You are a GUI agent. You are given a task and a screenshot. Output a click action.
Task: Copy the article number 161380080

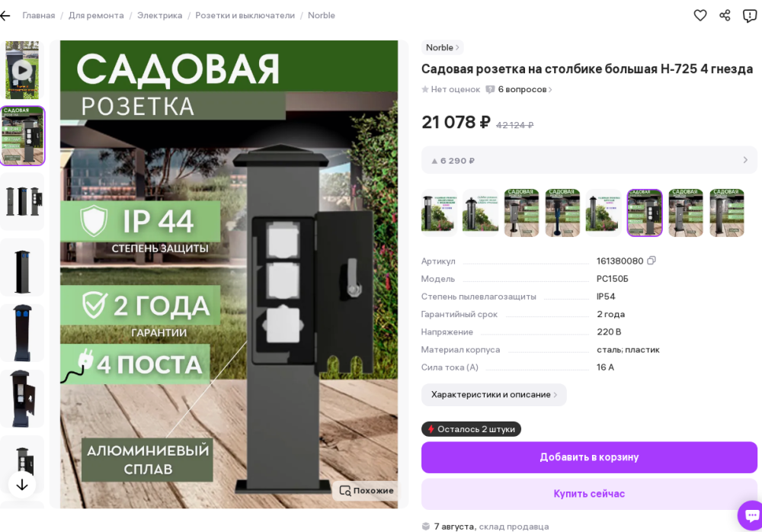click(x=652, y=261)
